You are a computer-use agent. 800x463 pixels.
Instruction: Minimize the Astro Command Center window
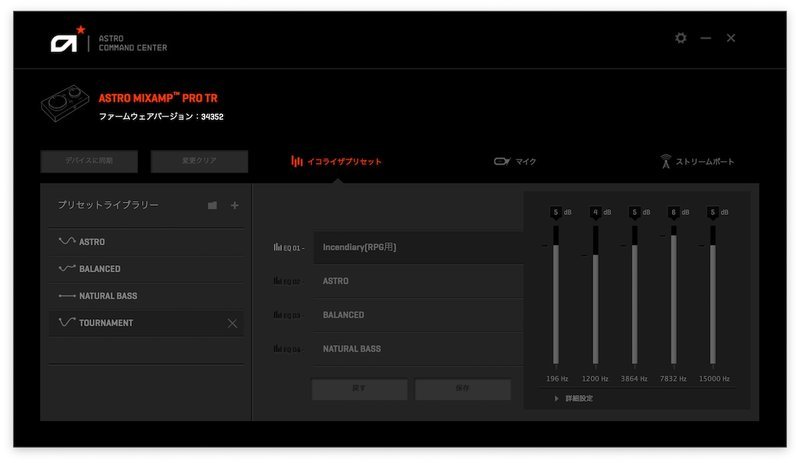(706, 38)
